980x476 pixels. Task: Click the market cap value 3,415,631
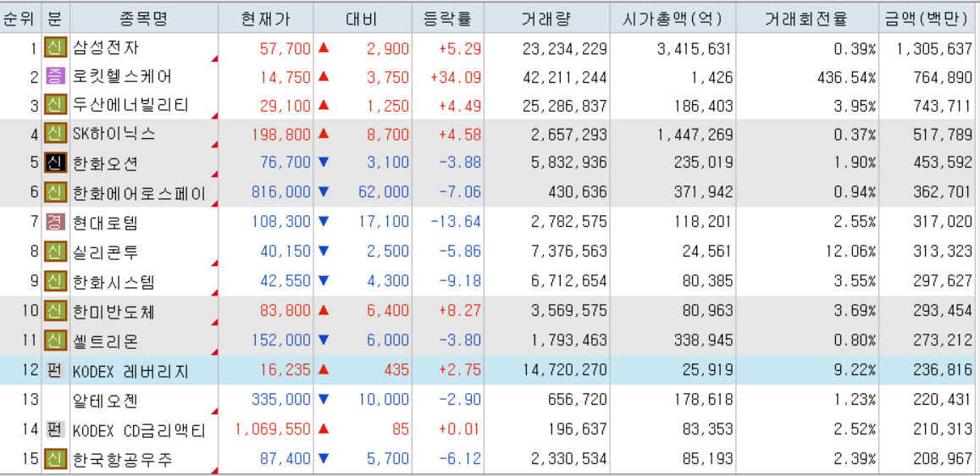[x=695, y=48]
